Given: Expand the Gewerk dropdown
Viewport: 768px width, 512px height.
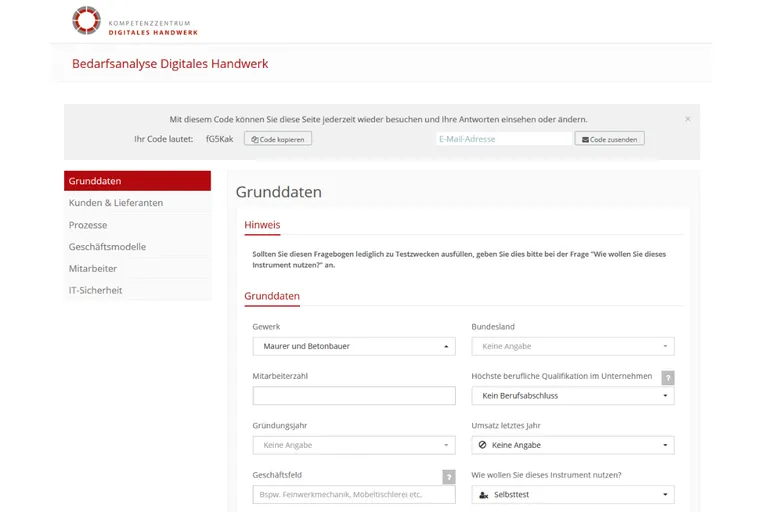Looking at the screenshot, I should pos(354,347).
